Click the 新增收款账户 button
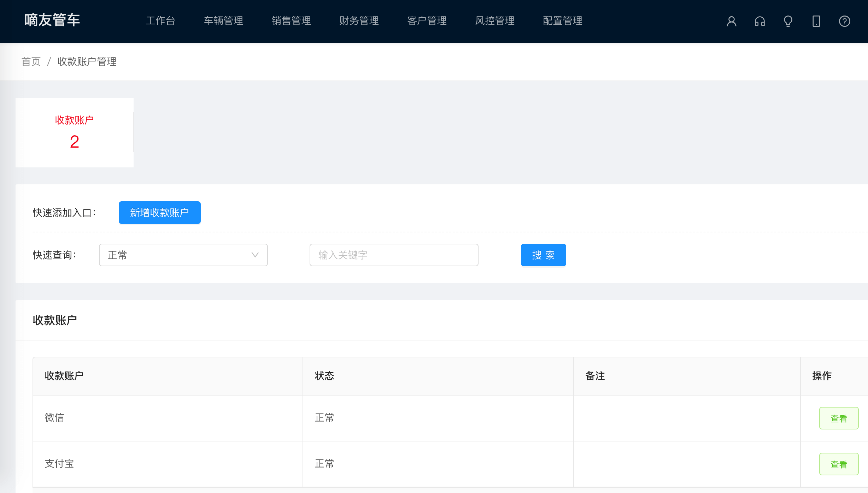This screenshot has height=493, width=868. click(x=160, y=213)
